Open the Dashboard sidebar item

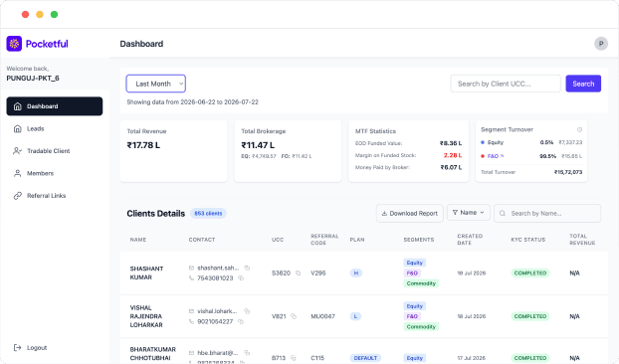[x=55, y=106]
